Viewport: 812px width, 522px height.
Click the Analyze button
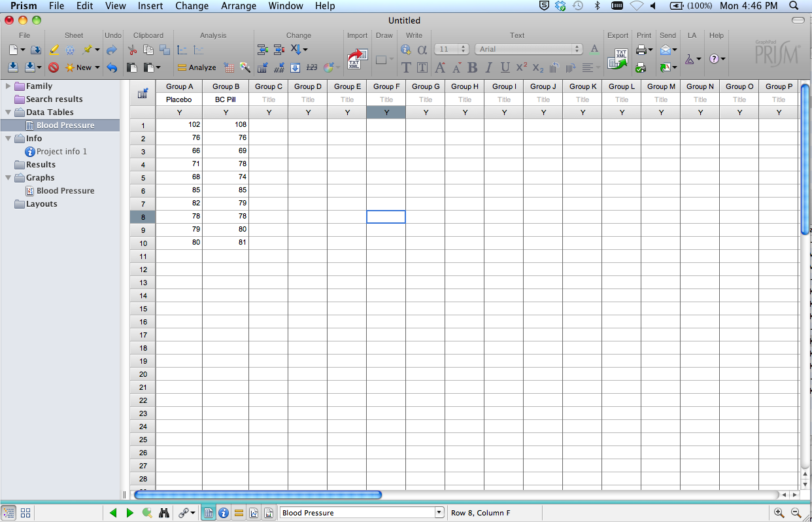[x=197, y=67]
